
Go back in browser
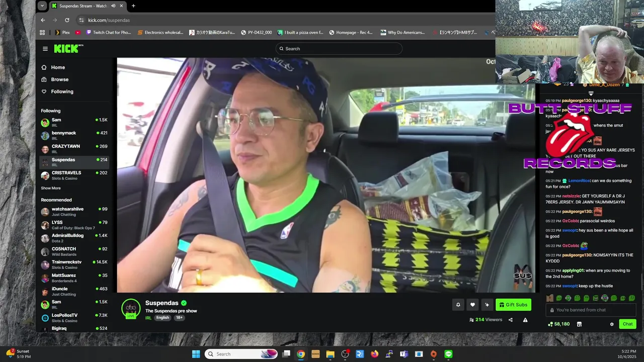tap(43, 20)
